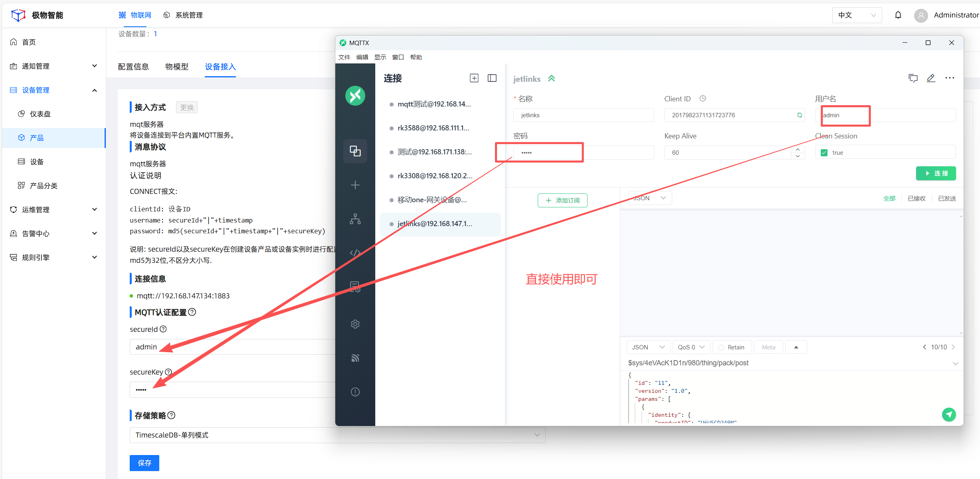Open the log icon in MQTTX sidebar
The width and height of the screenshot is (980, 479).
[355, 286]
